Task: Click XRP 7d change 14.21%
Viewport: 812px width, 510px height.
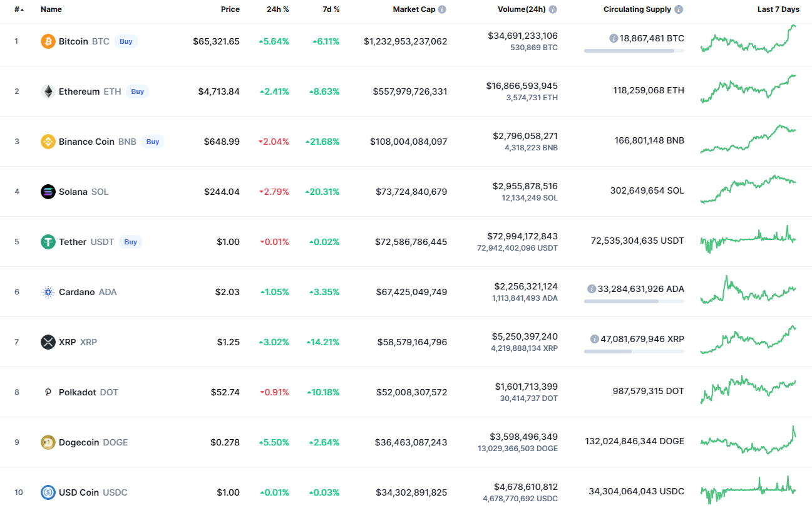Action: (322, 342)
